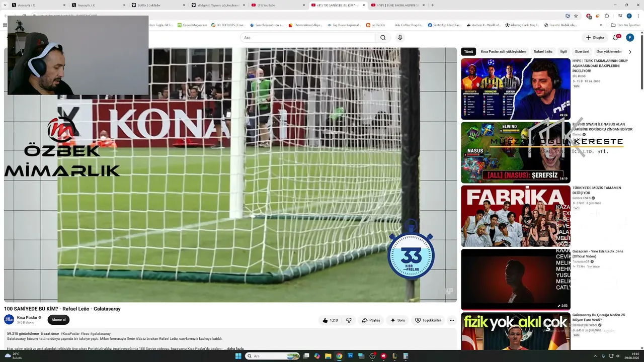Click the YouTube search field
This screenshot has height=362, width=644.
coord(307,38)
